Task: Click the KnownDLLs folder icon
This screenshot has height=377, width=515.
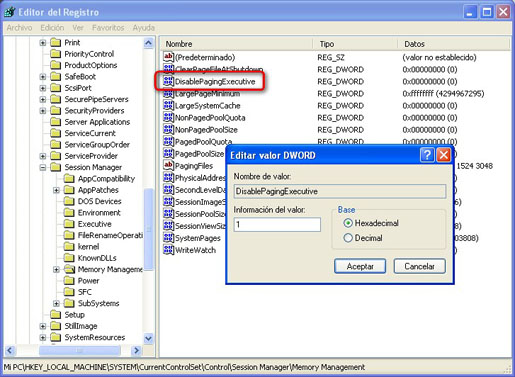Action: coord(69,258)
